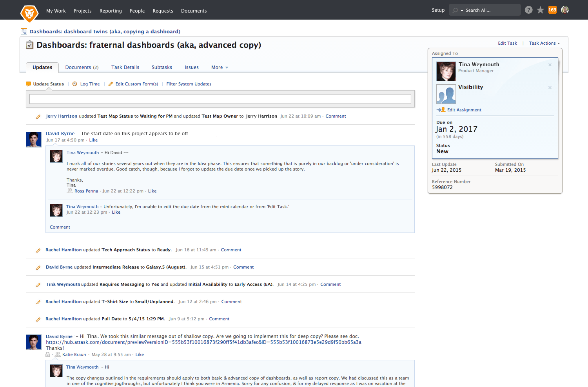Viewport: 588px width, 387px height.
Task: Open user profile avatar in top bar
Action: (x=565, y=10)
